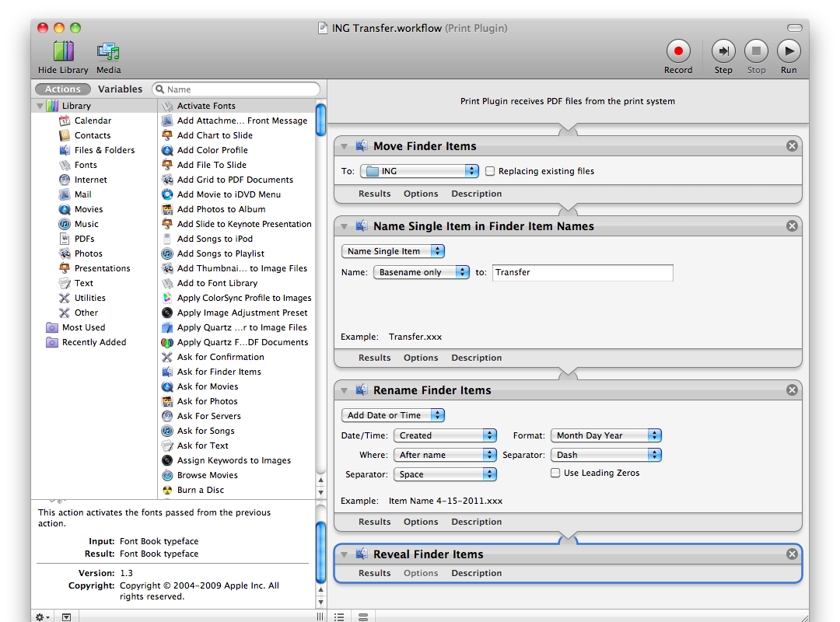Show Options of Rename Finder Items
Viewport: 840px width, 622px height.
(421, 522)
